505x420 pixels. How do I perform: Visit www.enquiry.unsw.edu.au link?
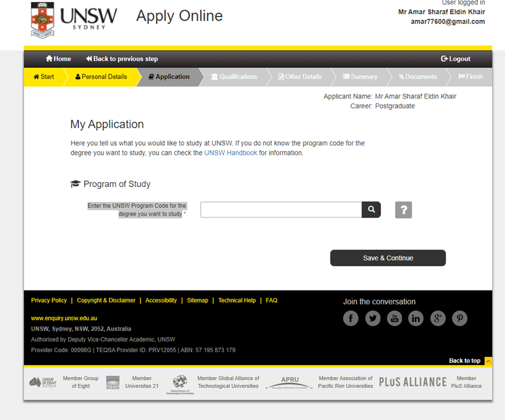pyautogui.click(x=64, y=318)
